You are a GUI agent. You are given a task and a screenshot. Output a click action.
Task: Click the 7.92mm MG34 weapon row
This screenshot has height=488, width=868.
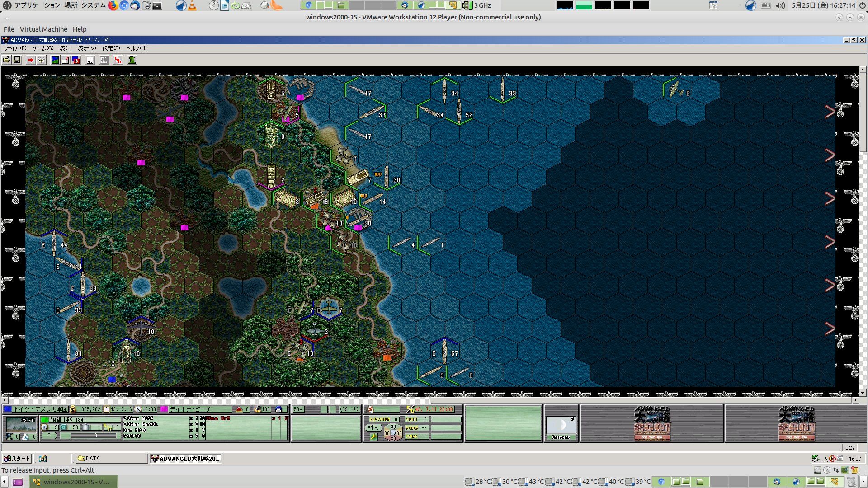coord(165,419)
